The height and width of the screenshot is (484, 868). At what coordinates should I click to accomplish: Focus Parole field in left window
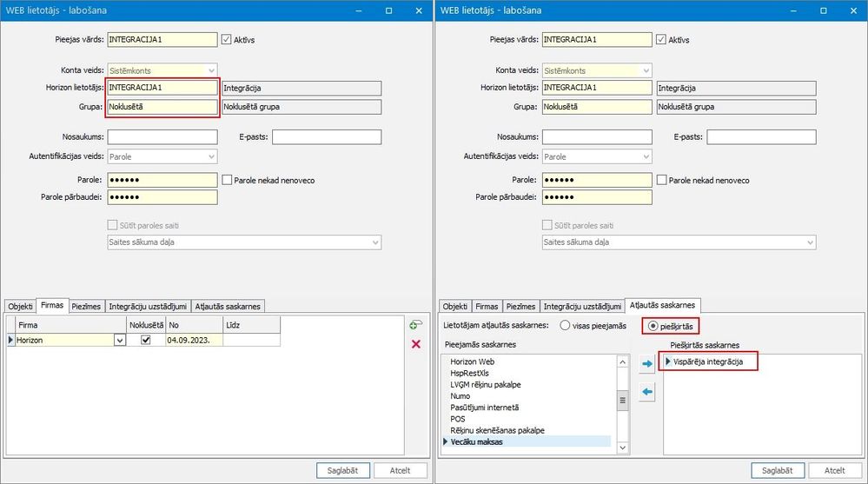162,179
